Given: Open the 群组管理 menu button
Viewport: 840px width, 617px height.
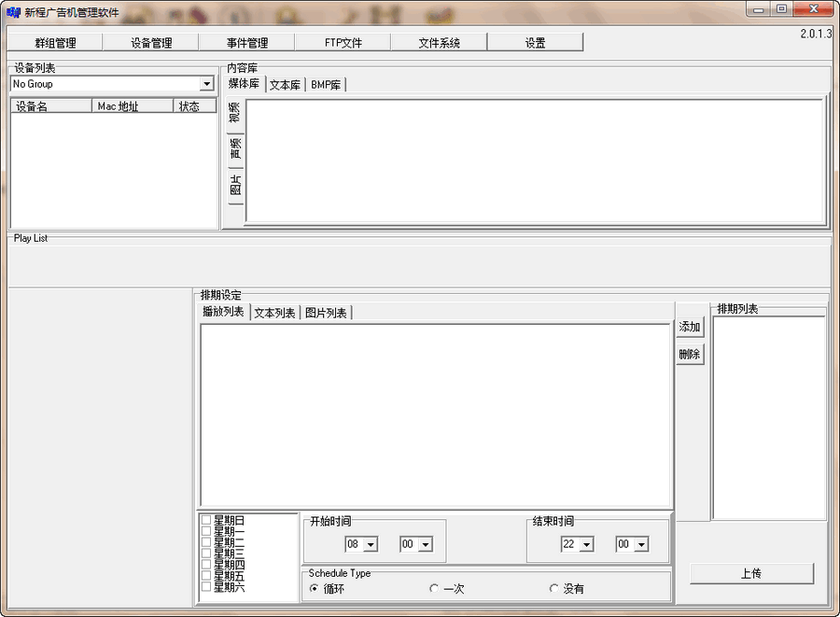Looking at the screenshot, I should (55, 42).
